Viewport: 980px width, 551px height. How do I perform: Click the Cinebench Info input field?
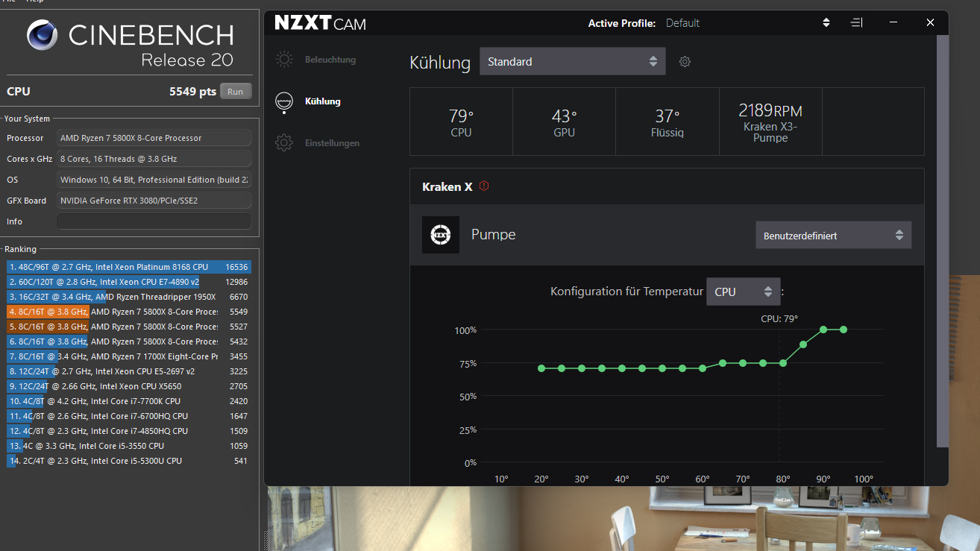154,221
